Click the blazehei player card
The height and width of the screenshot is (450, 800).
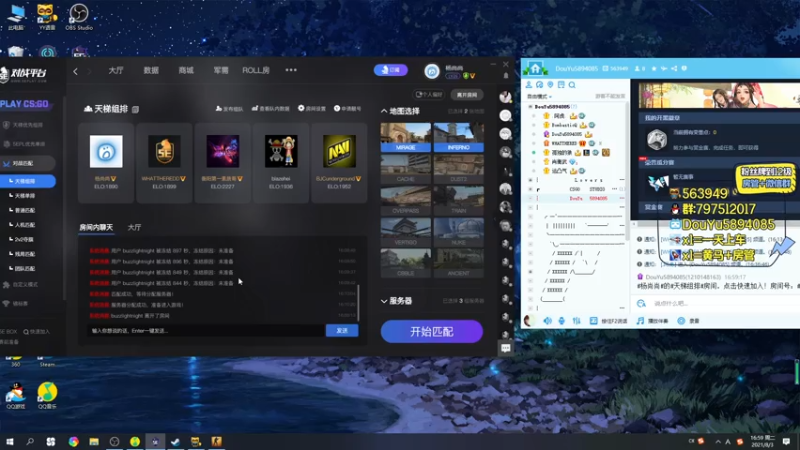coord(281,162)
